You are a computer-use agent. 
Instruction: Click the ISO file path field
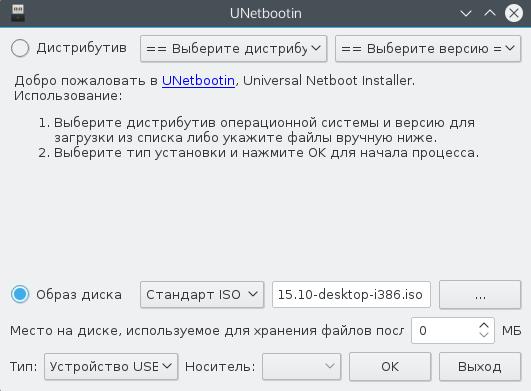(x=351, y=295)
